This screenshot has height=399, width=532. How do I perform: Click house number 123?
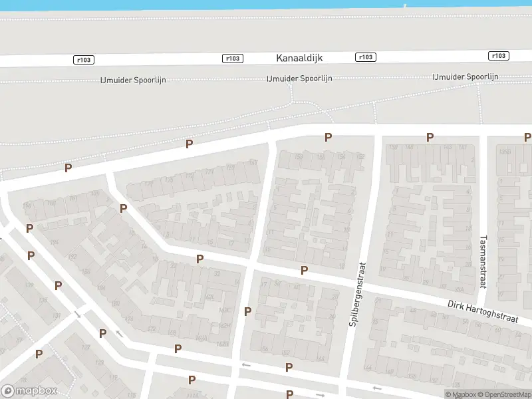point(99,362)
